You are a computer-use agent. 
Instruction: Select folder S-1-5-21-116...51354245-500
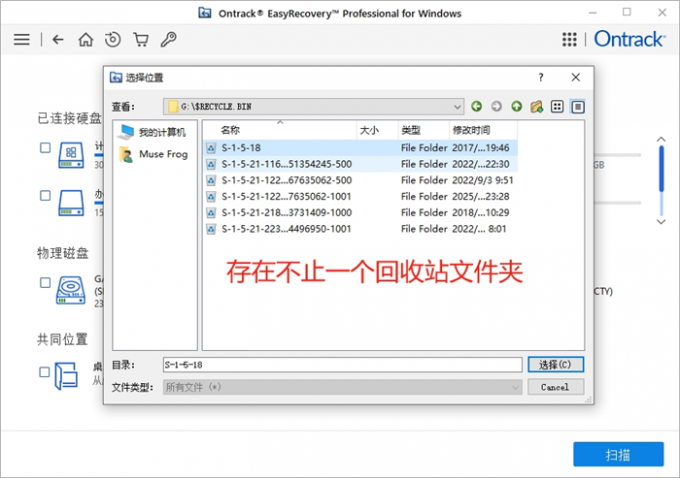coord(360,164)
